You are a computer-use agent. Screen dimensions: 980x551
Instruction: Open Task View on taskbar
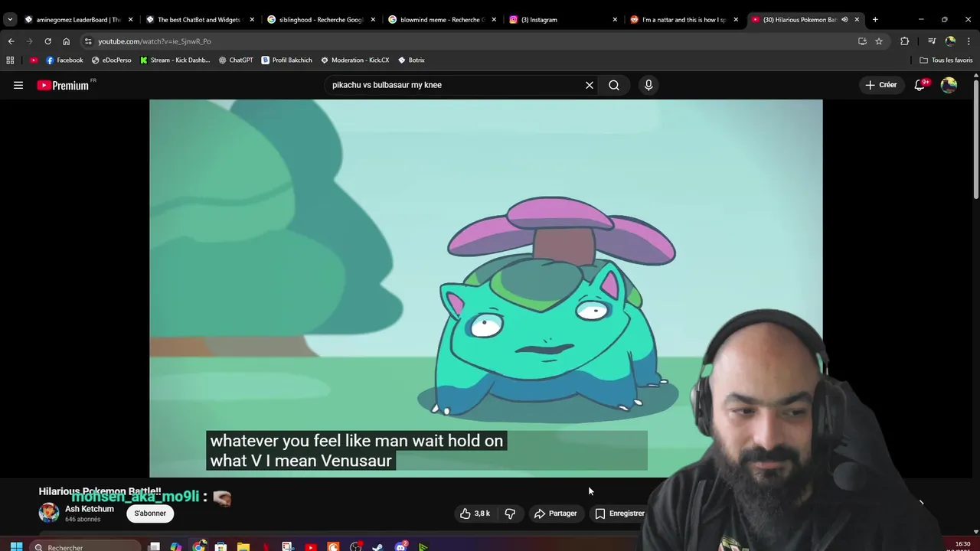154,546
